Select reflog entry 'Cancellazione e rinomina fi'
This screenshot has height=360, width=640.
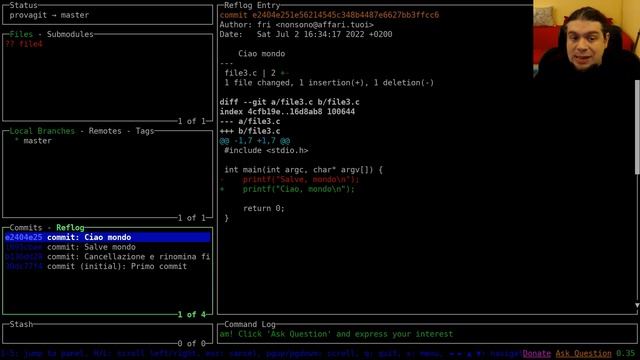108,257
